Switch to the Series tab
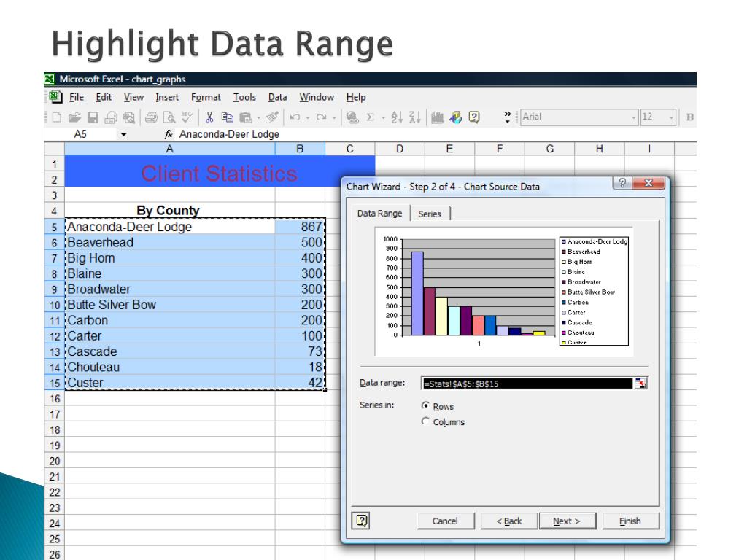The height and width of the screenshot is (560, 747). pyautogui.click(x=430, y=214)
